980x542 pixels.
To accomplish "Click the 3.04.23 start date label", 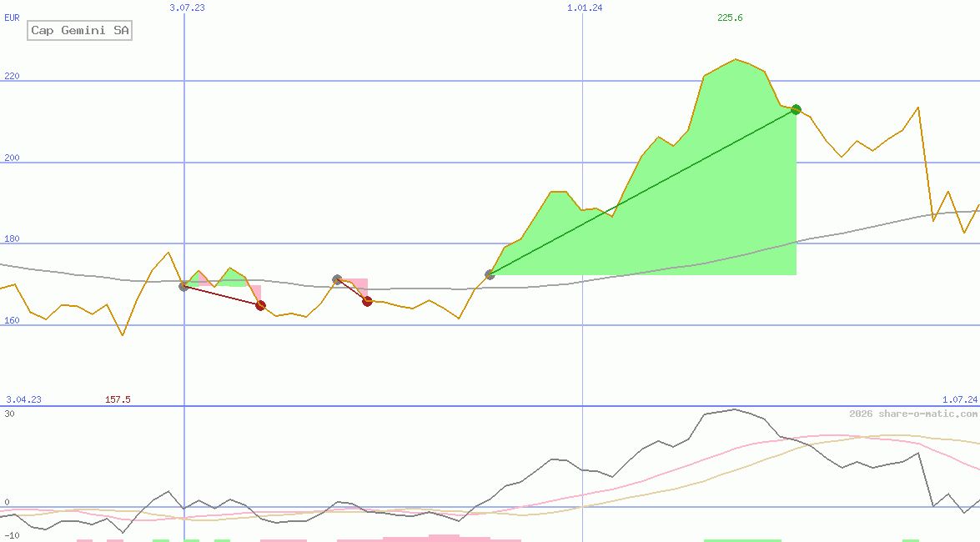I will pos(23,399).
